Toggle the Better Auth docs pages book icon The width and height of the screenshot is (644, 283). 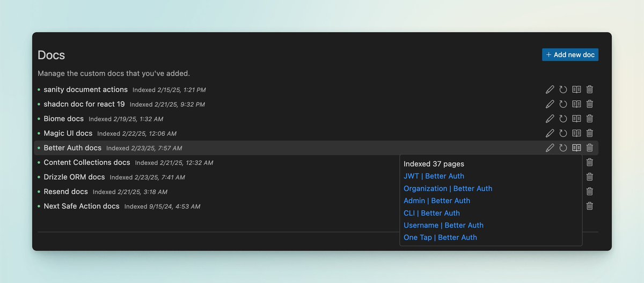click(576, 148)
